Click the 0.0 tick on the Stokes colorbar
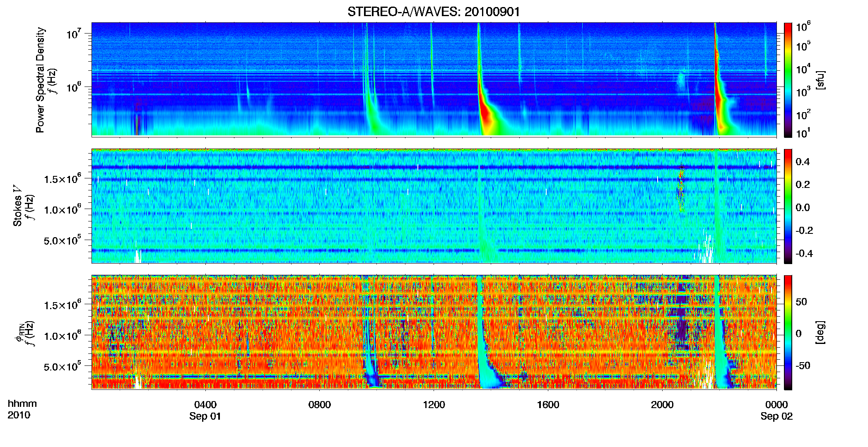The height and width of the screenshot is (447, 868). click(803, 208)
